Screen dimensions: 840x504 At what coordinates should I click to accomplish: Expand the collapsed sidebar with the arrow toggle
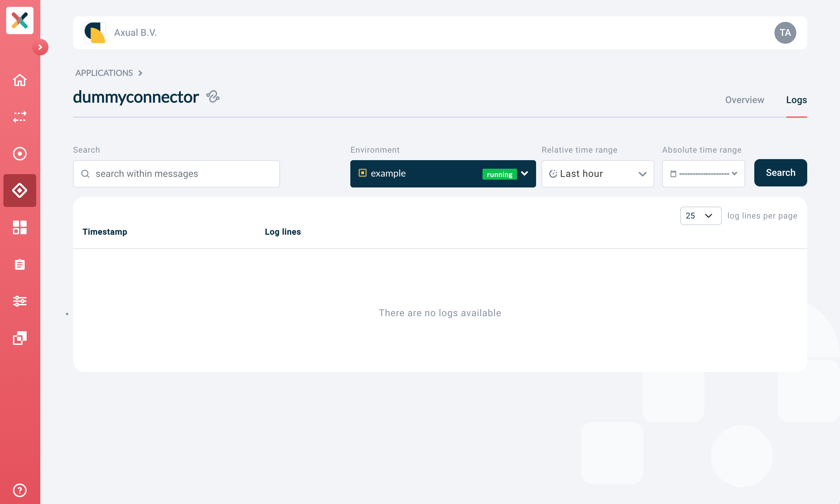click(41, 47)
